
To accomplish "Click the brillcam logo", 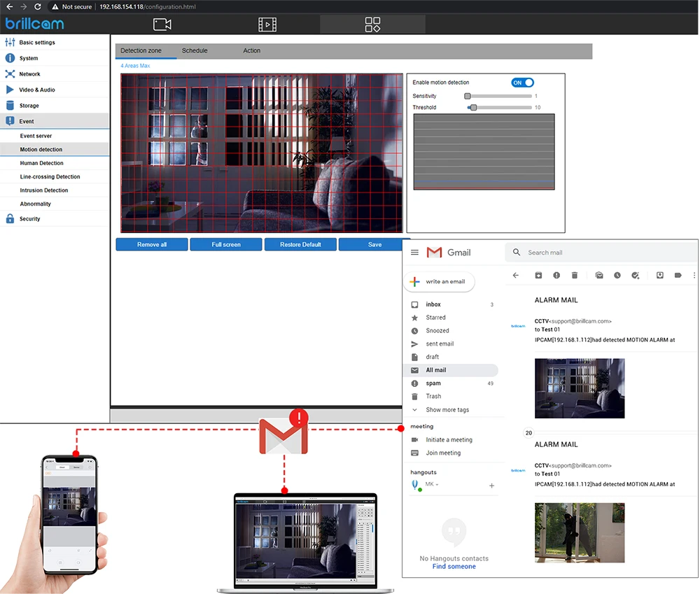I will tap(34, 23).
